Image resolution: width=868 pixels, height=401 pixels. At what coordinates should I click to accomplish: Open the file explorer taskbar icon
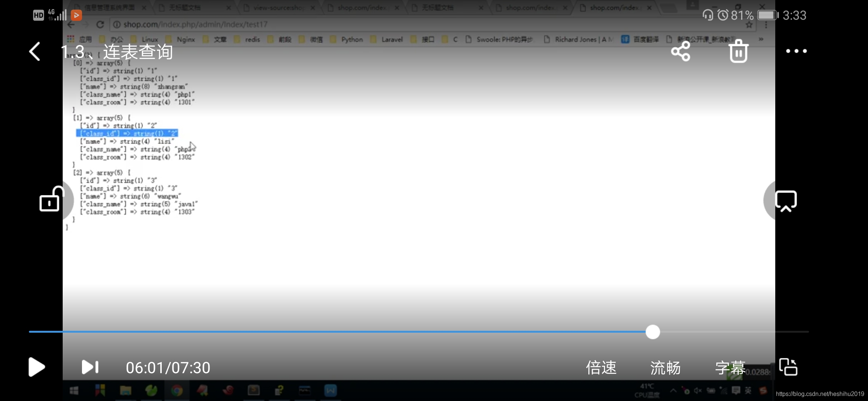click(x=125, y=391)
